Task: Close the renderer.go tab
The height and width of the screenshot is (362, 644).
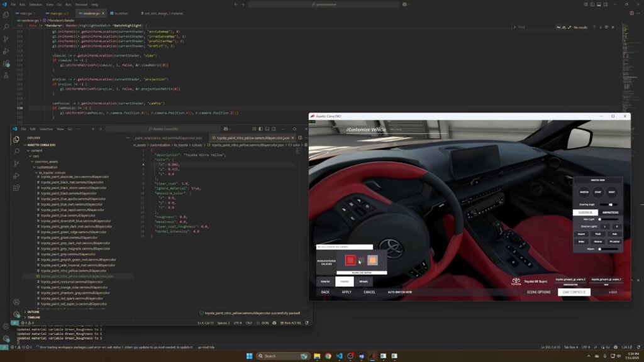Action: pos(103,14)
